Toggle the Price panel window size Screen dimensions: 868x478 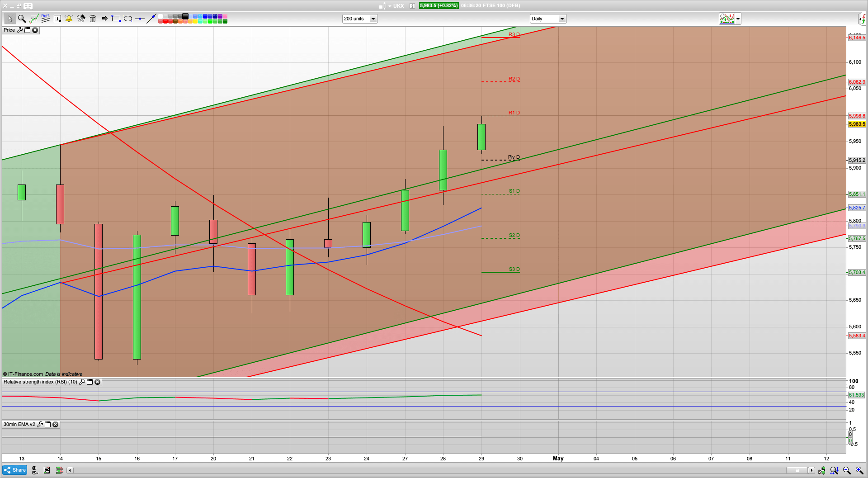tap(27, 30)
